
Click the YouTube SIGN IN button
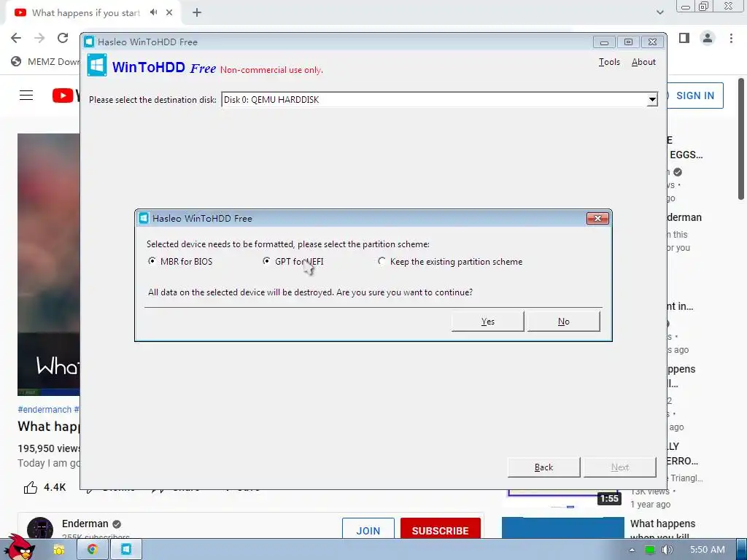pos(694,96)
